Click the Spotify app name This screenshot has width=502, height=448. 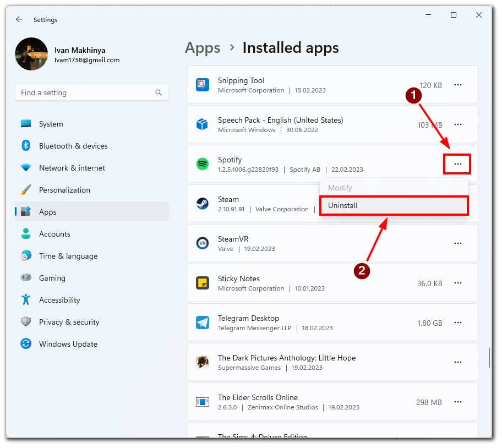[x=230, y=160]
